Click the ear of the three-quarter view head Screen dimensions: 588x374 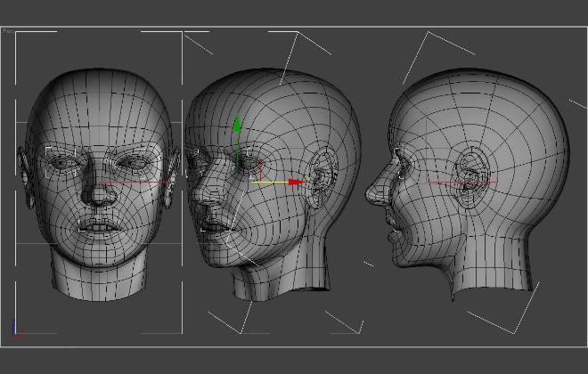tap(322, 177)
